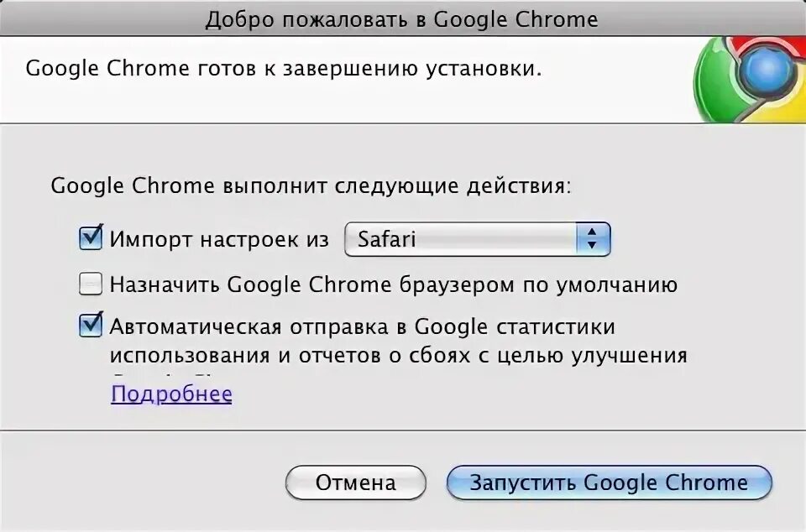Image resolution: width=806 pixels, height=532 pixels.
Task: Open the Подробнее link
Action: click(171, 394)
